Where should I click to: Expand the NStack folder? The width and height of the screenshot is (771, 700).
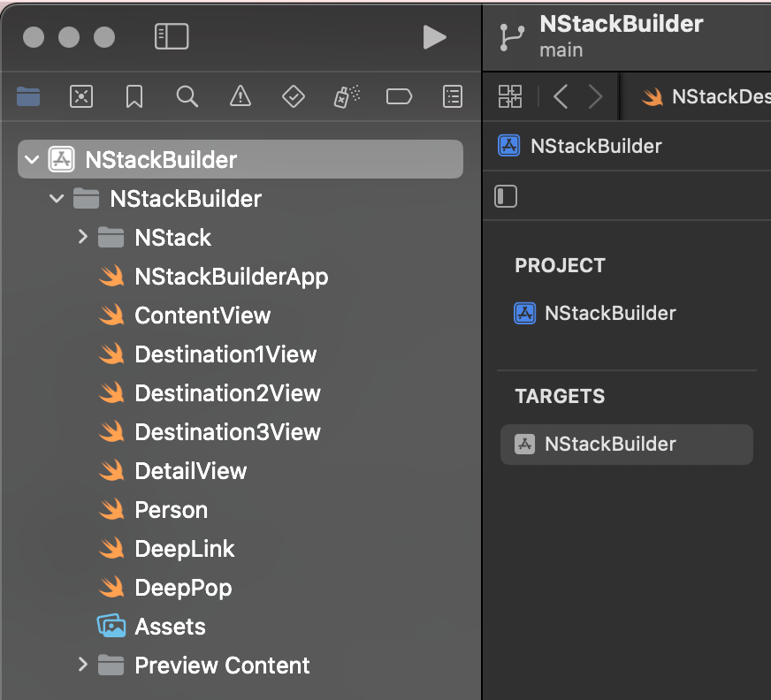83,237
